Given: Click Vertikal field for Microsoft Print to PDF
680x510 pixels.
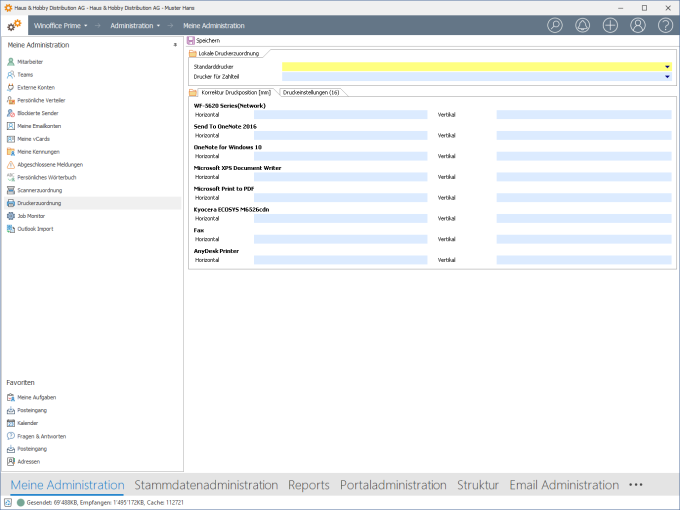Looking at the screenshot, I should (584, 198).
